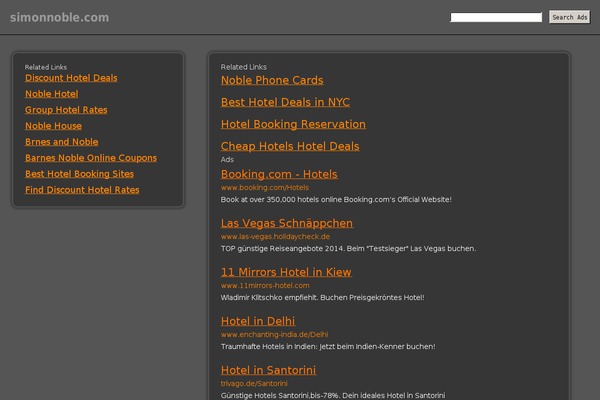This screenshot has height=400, width=600.
Task: Open the Hotel in Santorini ad title
Action: coord(269,370)
